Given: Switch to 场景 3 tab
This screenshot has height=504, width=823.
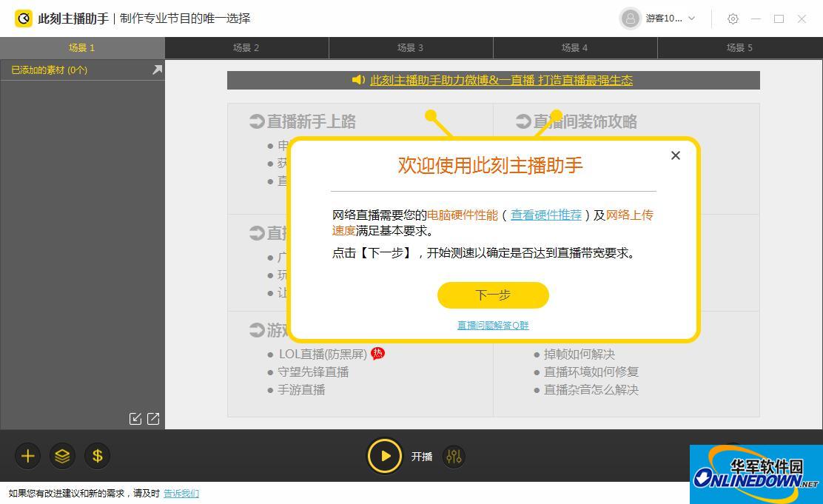Looking at the screenshot, I should click(x=411, y=48).
